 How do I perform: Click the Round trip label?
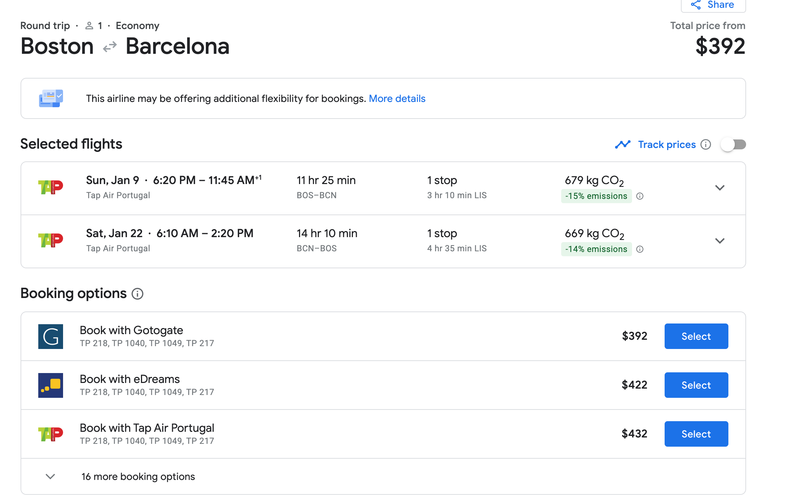pos(45,25)
